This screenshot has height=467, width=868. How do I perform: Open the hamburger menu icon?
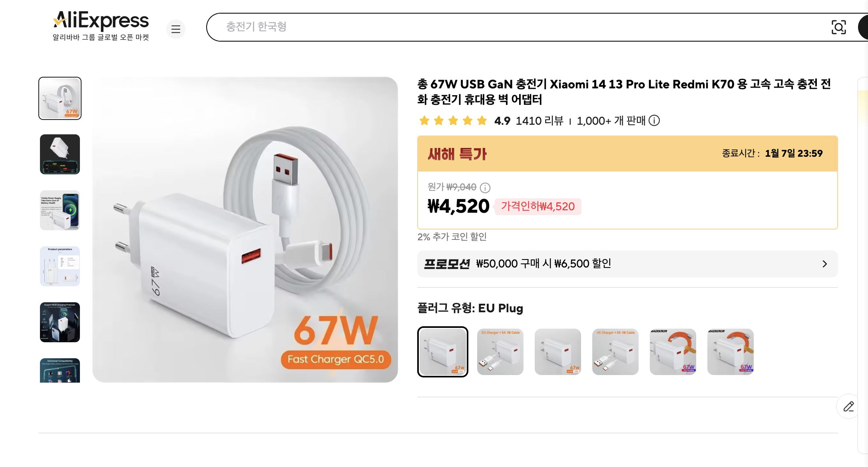(176, 29)
